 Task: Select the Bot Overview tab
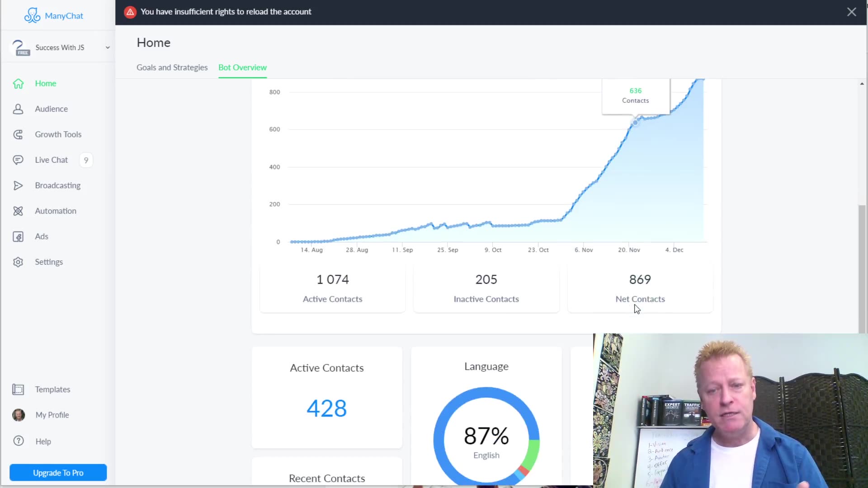pos(242,67)
